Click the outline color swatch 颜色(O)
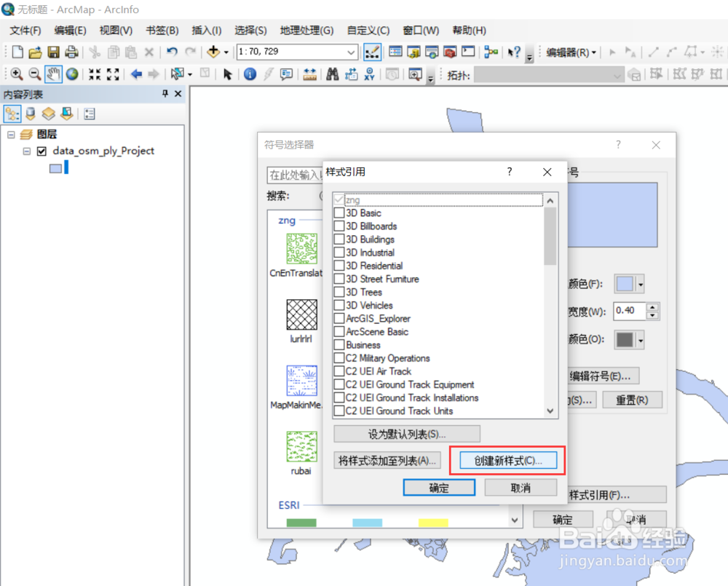Image resolution: width=728 pixels, height=586 pixels. tap(625, 341)
